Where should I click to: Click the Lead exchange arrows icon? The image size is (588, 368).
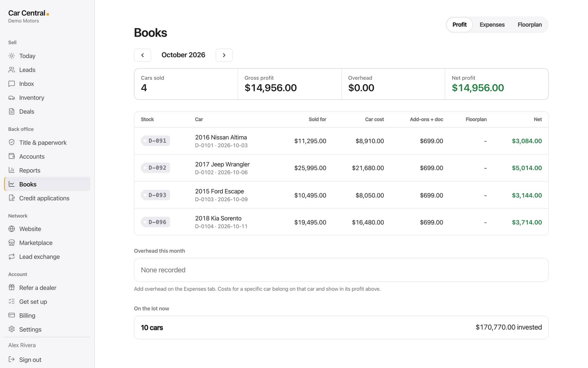[12, 256]
